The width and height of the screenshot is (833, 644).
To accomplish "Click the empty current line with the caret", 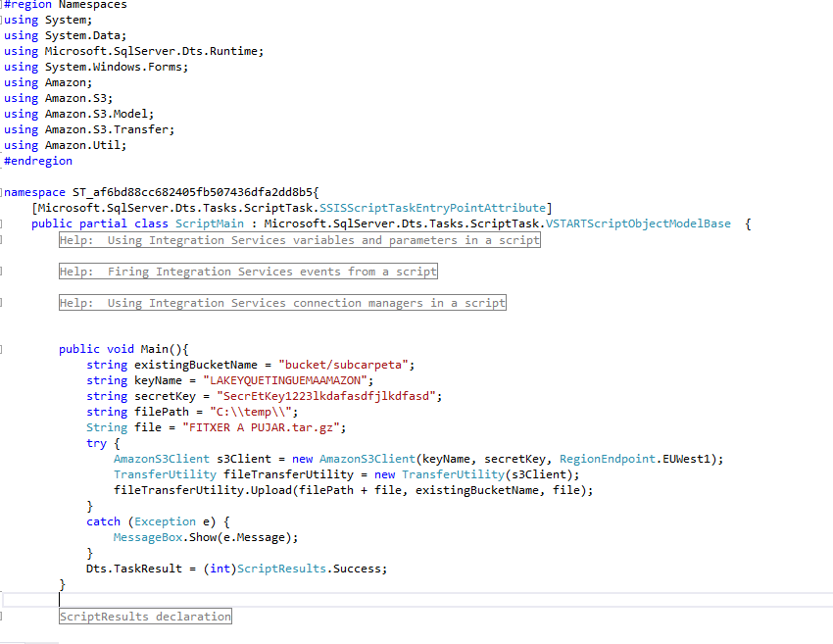I will tap(416, 600).
